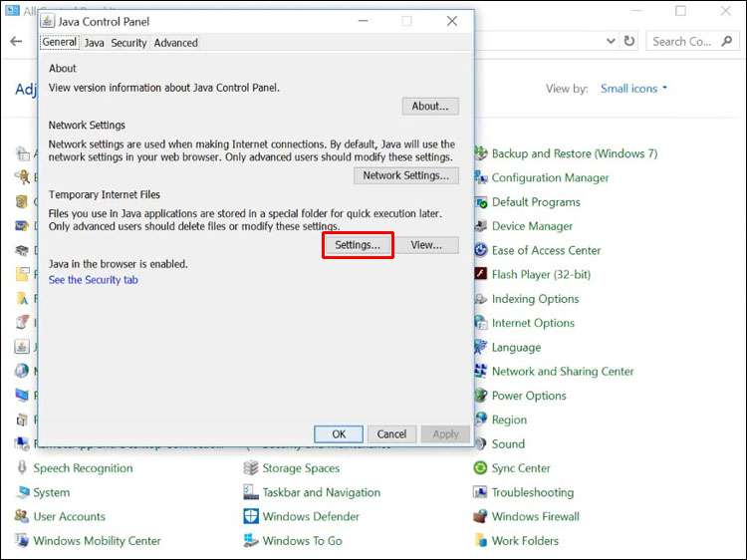Open Ease of Access Center icon
Viewport: 747px width, 560px height.
[x=481, y=250]
